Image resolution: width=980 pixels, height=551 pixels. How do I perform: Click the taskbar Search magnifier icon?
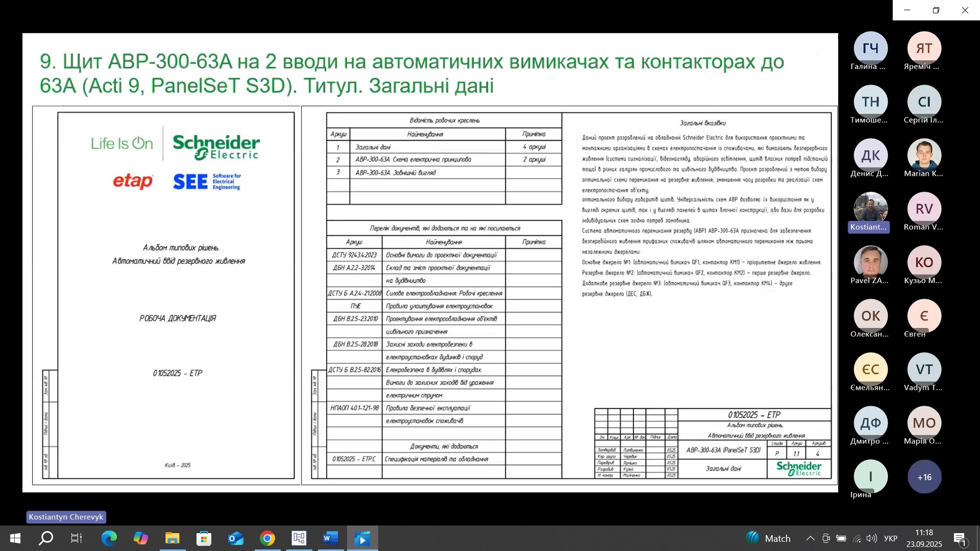(x=46, y=538)
